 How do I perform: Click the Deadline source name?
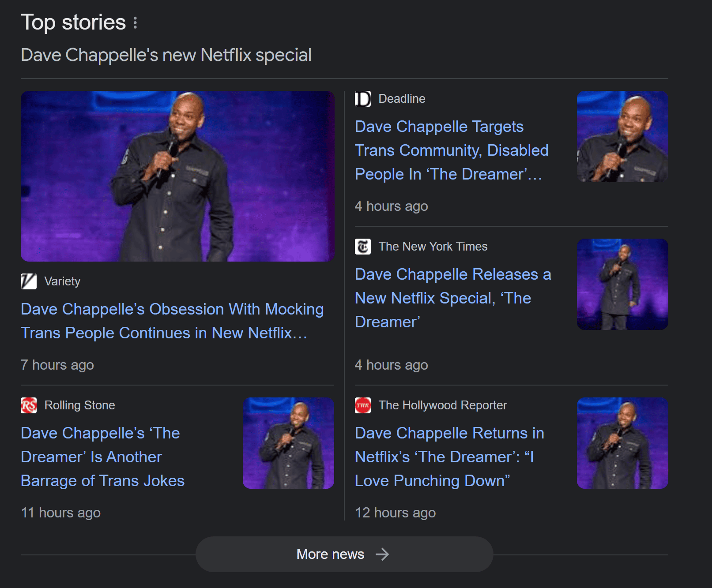402,99
